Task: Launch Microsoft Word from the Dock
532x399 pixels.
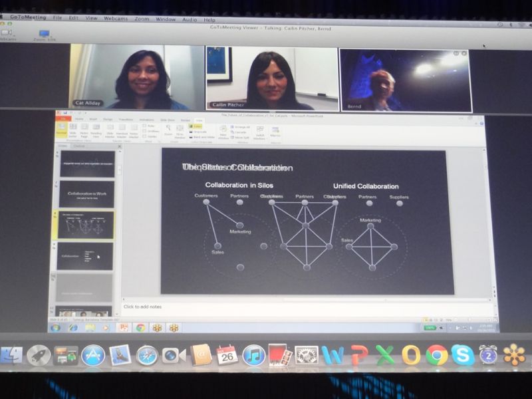Action: point(332,355)
